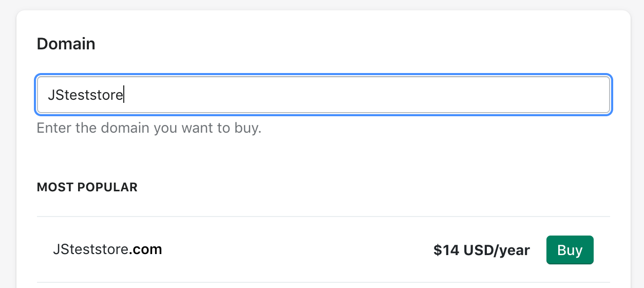Image resolution: width=644 pixels, height=288 pixels.
Task: Click the word MOST in section label
Action: pos(54,187)
